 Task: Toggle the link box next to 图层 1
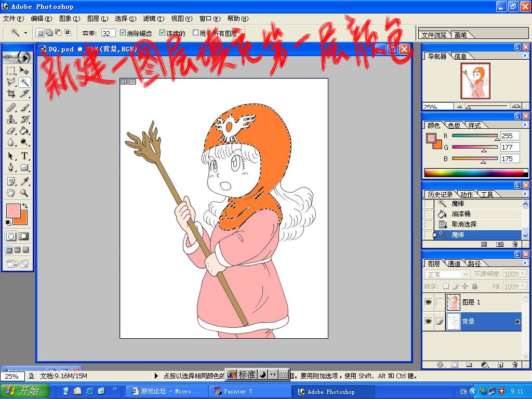click(x=440, y=302)
